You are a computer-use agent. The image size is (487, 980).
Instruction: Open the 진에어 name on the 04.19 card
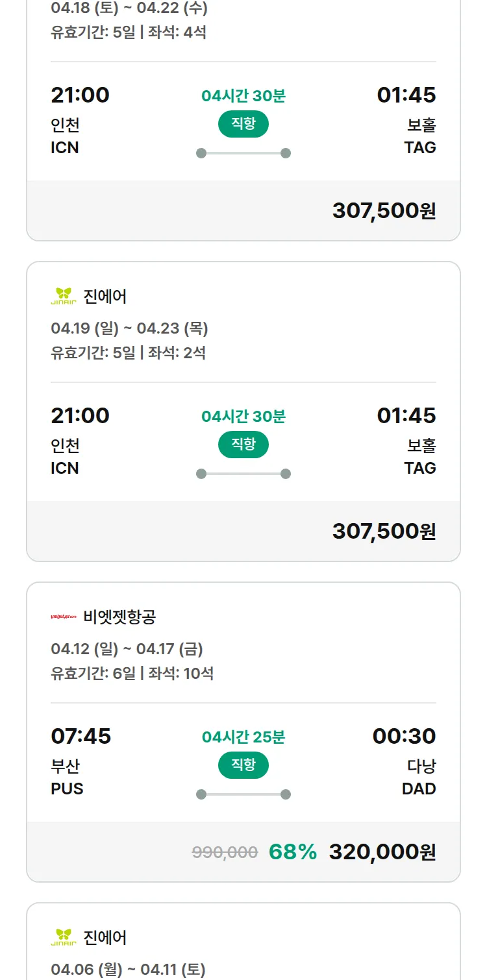click(105, 296)
